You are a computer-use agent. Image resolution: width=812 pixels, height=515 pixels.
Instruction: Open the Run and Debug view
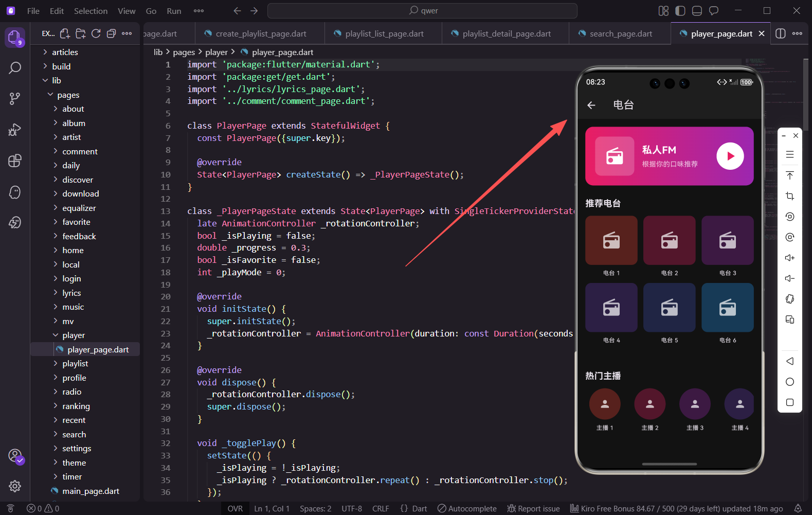point(15,130)
